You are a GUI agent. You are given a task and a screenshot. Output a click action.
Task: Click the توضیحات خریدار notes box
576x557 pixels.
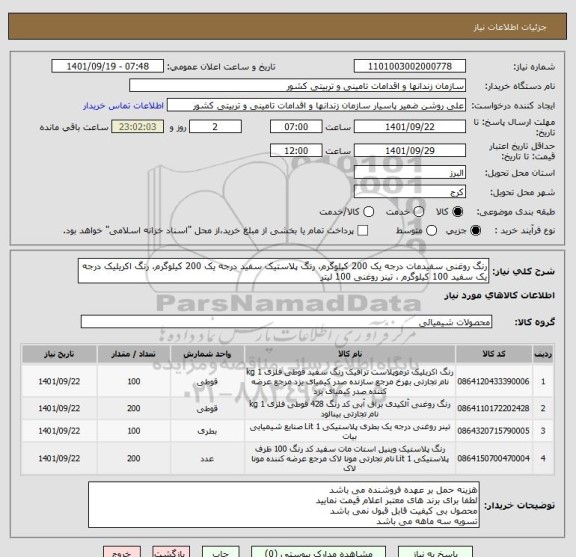284,505
